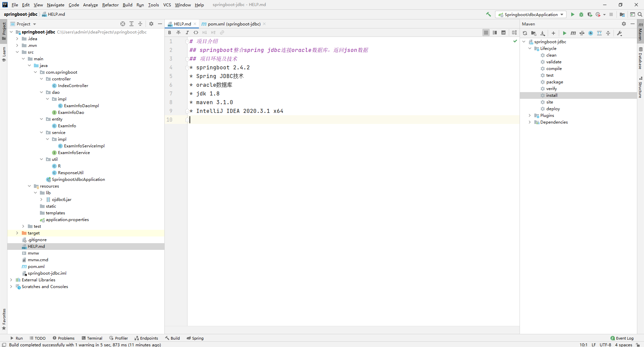Reload All Maven Projects icon
The width and height of the screenshot is (644, 347).
(525, 33)
